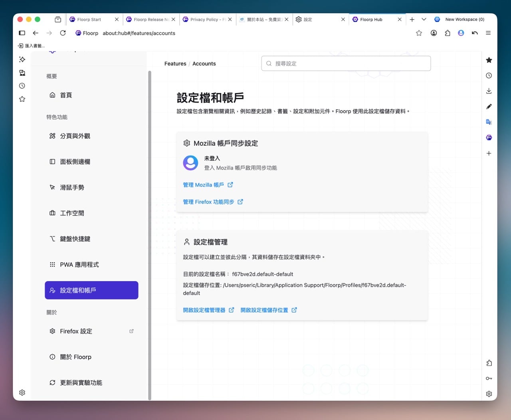Go back with the back arrow

pyautogui.click(x=36, y=33)
